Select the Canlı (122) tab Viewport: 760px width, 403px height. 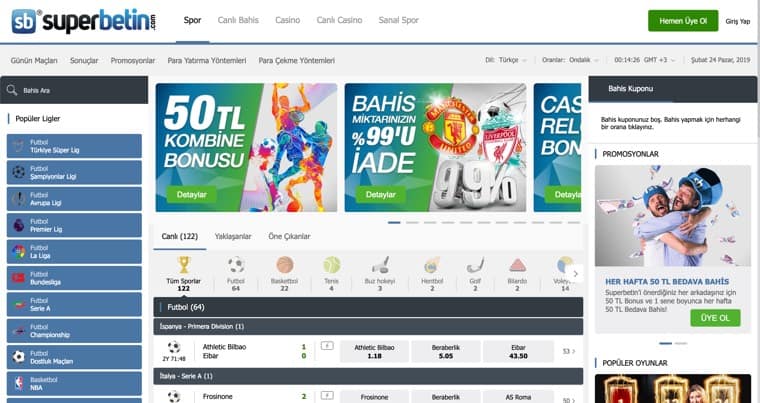[x=180, y=237]
